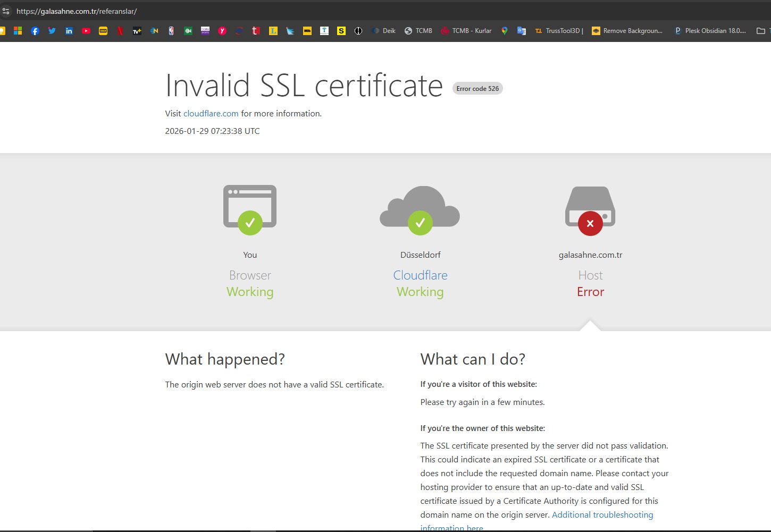Open the red t bookmark
Image resolution: width=771 pixels, height=532 pixels.
coord(256,31)
